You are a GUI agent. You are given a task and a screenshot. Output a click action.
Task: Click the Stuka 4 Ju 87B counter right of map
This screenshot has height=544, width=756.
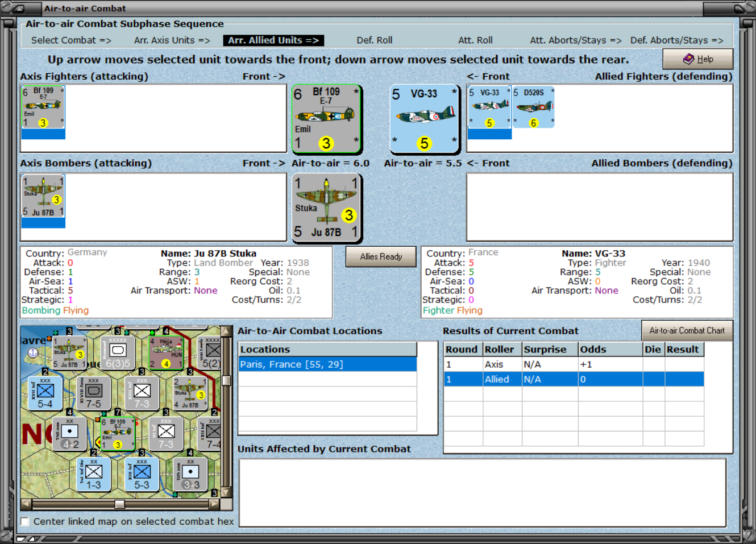click(190, 393)
